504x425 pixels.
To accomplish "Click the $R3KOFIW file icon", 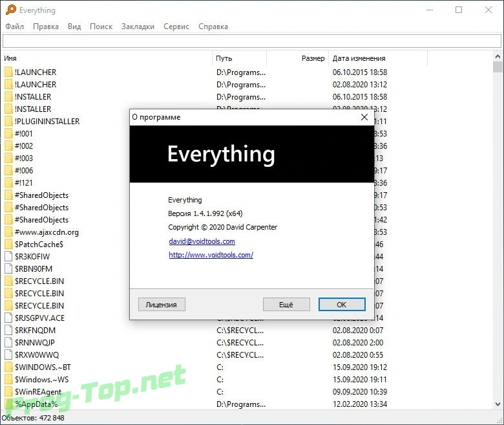I will [x=8, y=256].
